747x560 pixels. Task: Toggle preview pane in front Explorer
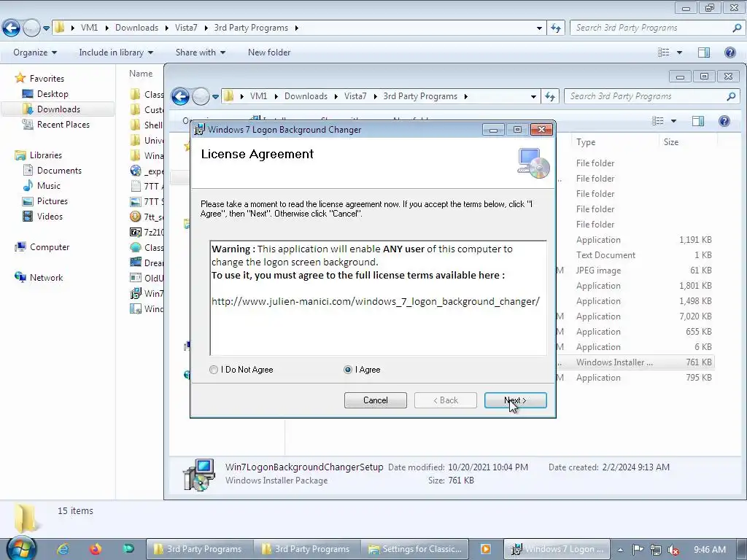(698, 121)
